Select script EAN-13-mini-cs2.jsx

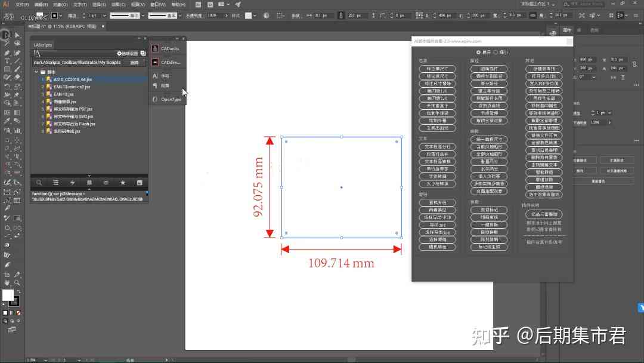72,87
